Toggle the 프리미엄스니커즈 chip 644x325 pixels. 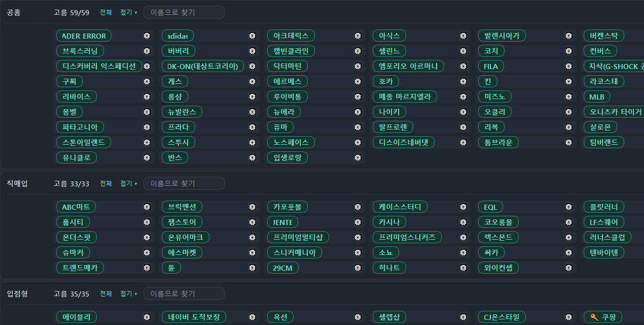click(x=407, y=237)
